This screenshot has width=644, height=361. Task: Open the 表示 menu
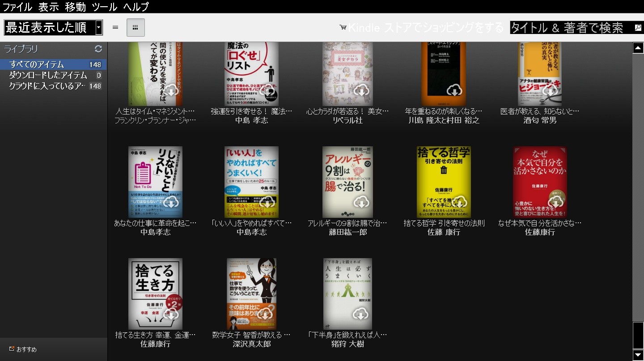pyautogui.click(x=48, y=7)
